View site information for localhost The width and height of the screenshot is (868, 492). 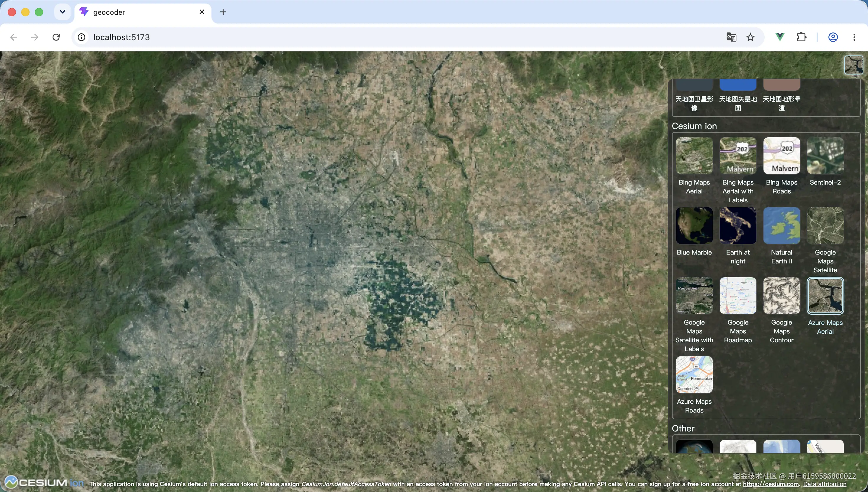81,37
